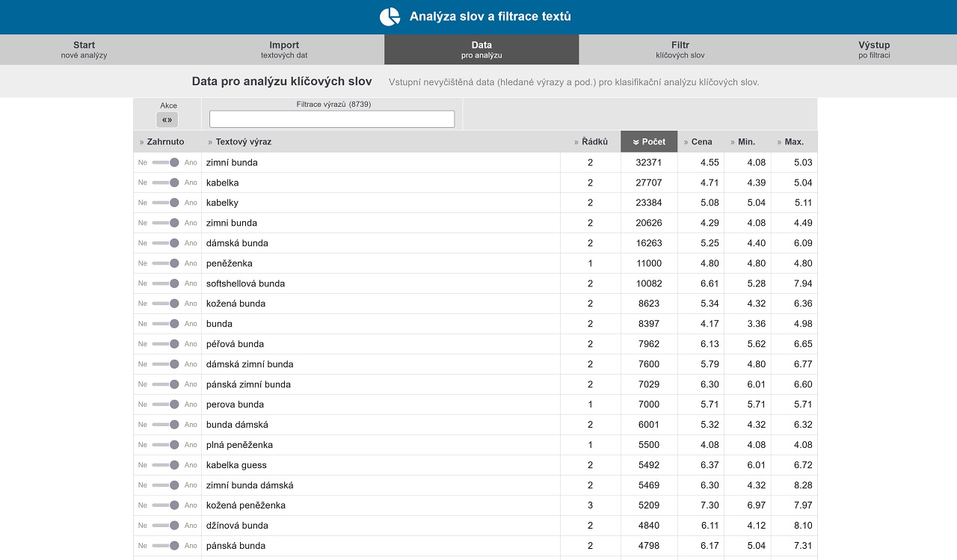Click the text 'plná peněženka'
This screenshot has height=560, width=957.
[239, 445]
